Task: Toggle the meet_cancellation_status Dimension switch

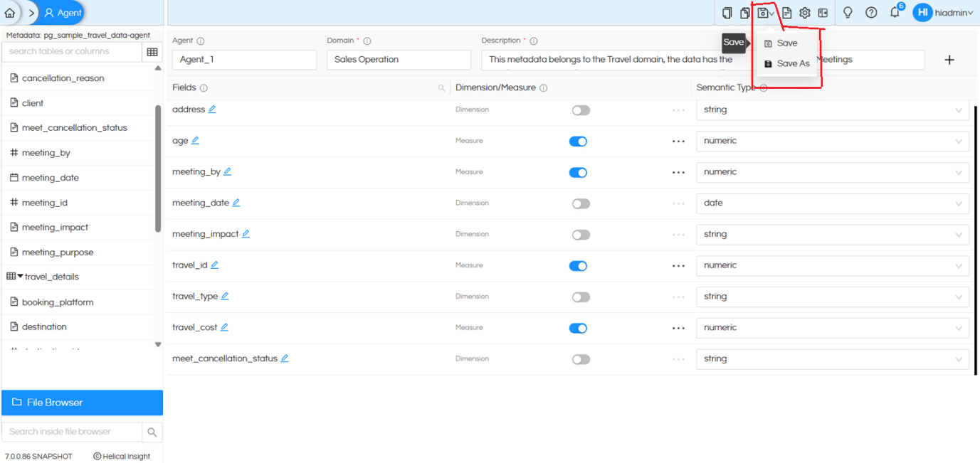Action: (581, 360)
